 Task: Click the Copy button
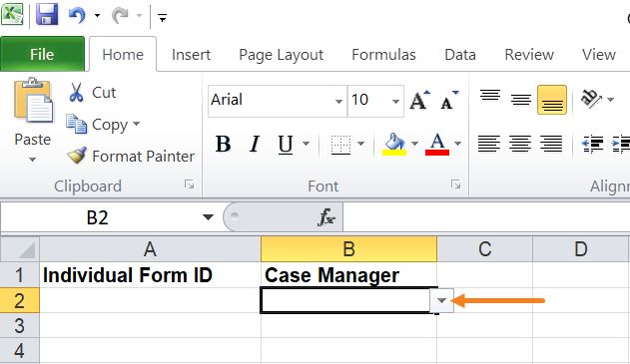(x=97, y=125)
